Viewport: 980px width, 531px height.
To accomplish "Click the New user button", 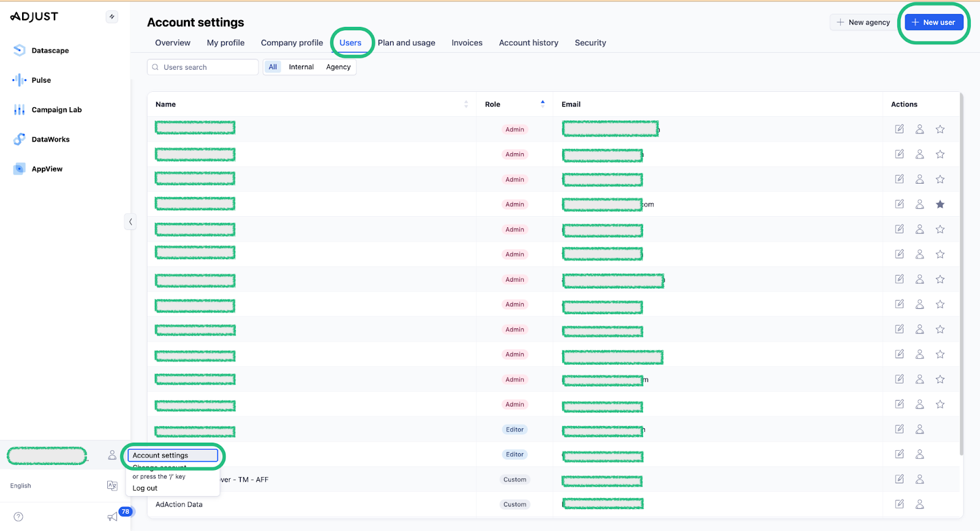I will 934,23.
